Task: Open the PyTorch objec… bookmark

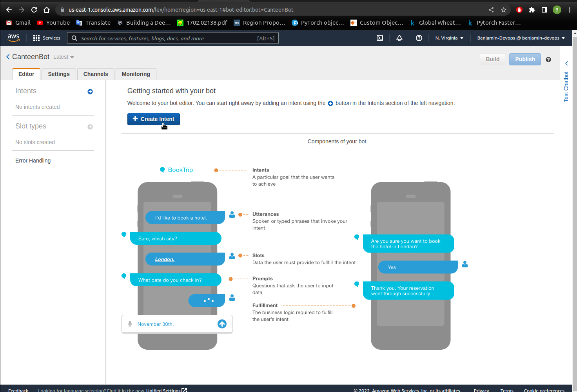Action: (318, 23)
